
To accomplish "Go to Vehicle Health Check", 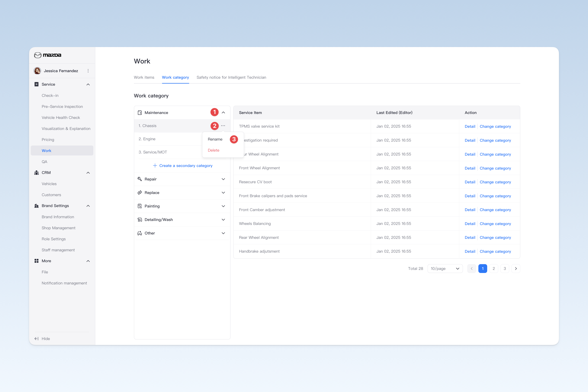I will click(61, 117).
